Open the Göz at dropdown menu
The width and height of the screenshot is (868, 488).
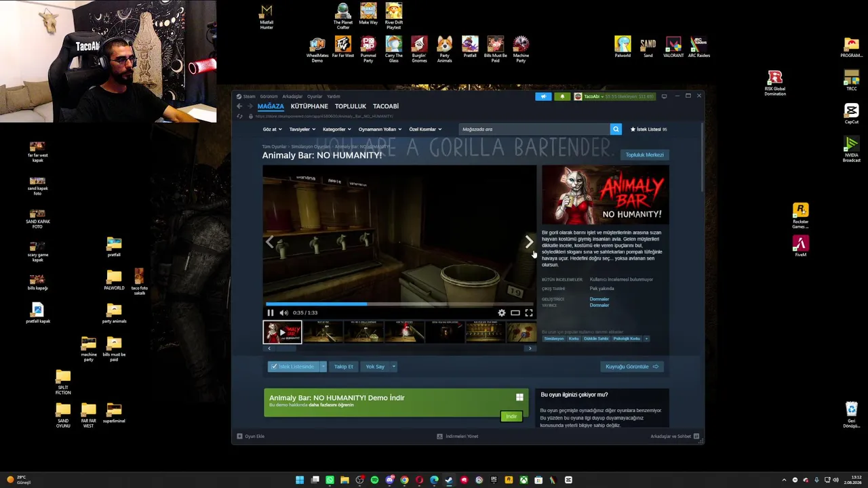click(271, 129)
